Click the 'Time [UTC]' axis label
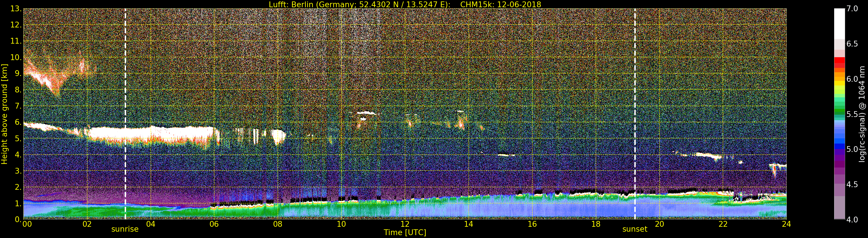 point(405,232)
